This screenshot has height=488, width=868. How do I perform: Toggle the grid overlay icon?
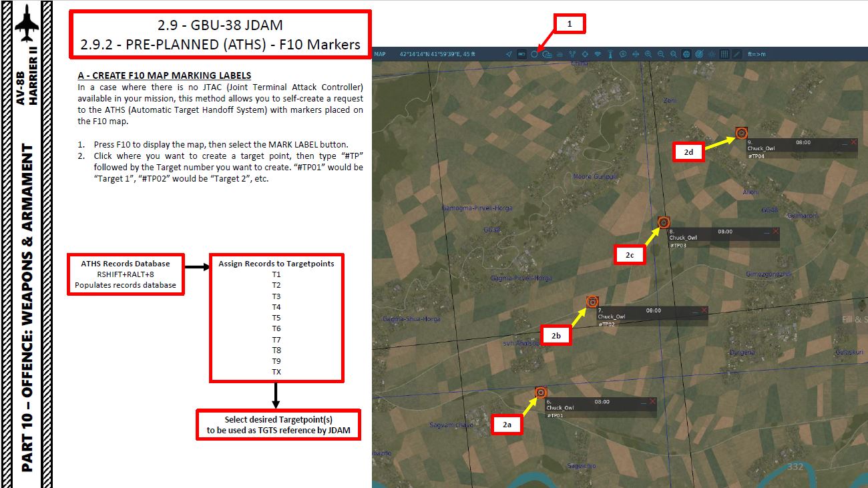coord(723,54)
